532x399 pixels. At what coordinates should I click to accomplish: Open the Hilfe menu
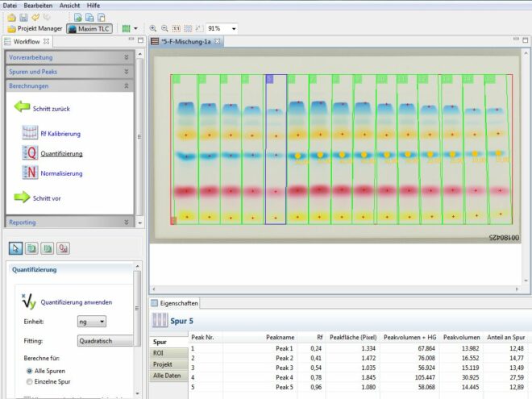pyautogui.click(x=94, y=6)
